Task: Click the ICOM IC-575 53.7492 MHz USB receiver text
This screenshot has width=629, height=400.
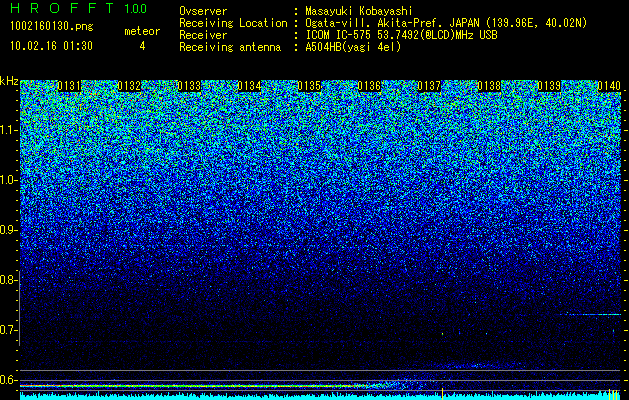Action: point(401,35)
